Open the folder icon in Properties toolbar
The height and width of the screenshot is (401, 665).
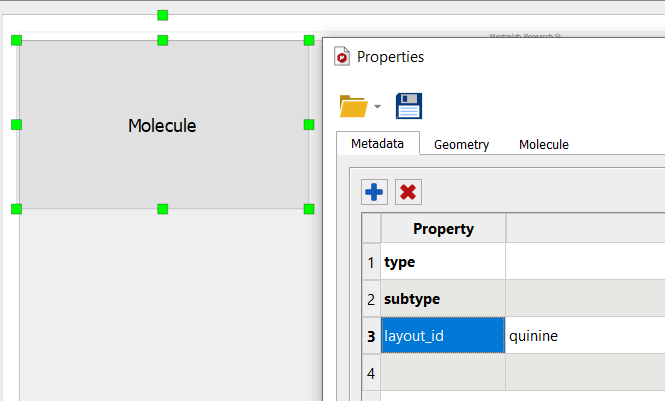click(353, 106)
